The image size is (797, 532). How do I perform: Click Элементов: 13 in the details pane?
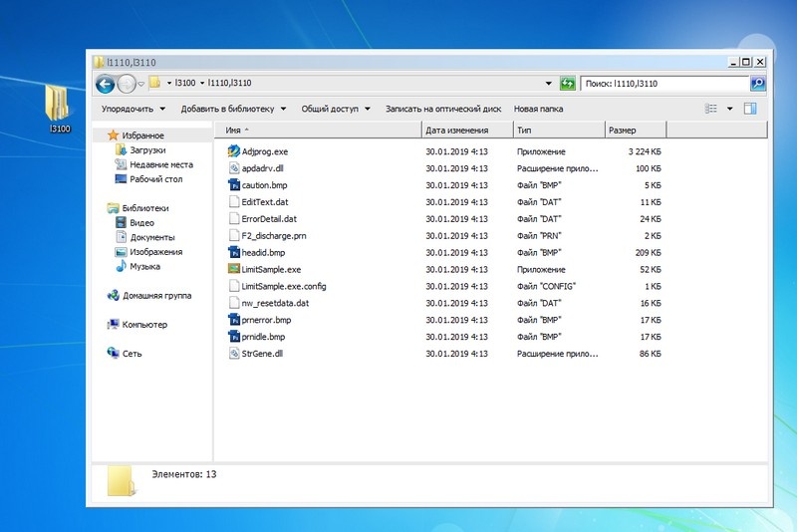pos(184,474)
